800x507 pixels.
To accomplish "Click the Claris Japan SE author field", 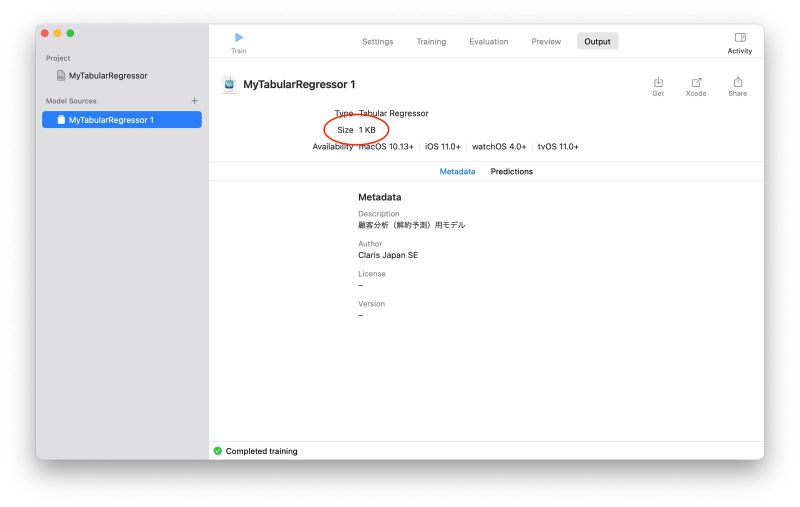I will coord(388,255).
